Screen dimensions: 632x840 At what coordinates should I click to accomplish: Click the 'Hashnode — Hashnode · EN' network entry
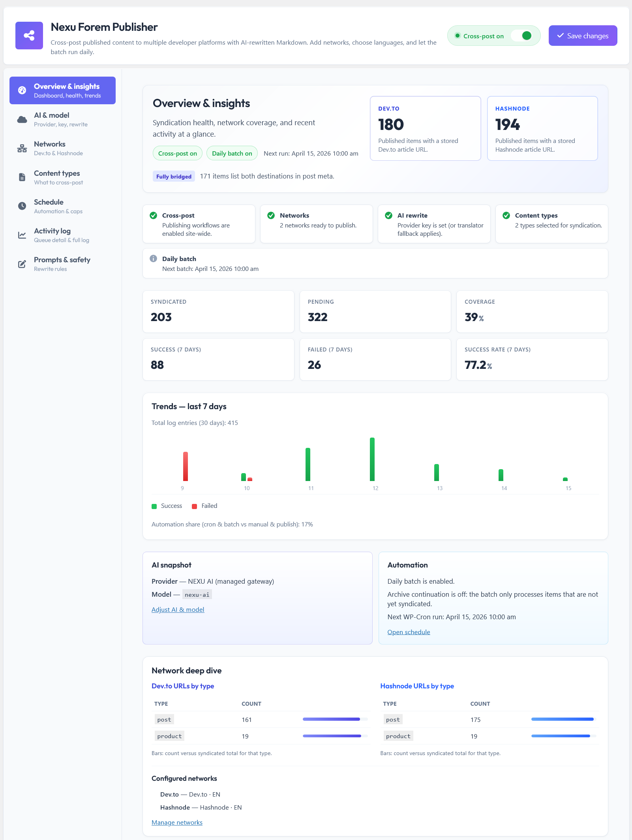click(201, 807)
